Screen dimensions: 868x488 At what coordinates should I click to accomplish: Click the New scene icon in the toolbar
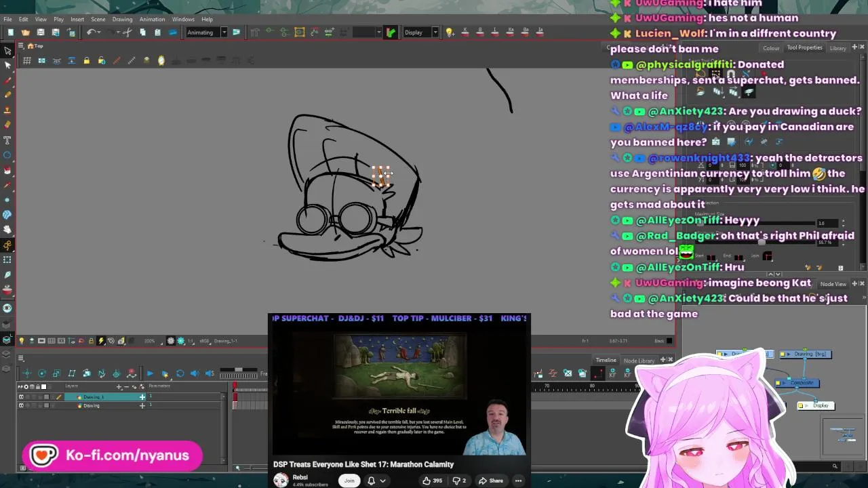[x=10, y=33]
